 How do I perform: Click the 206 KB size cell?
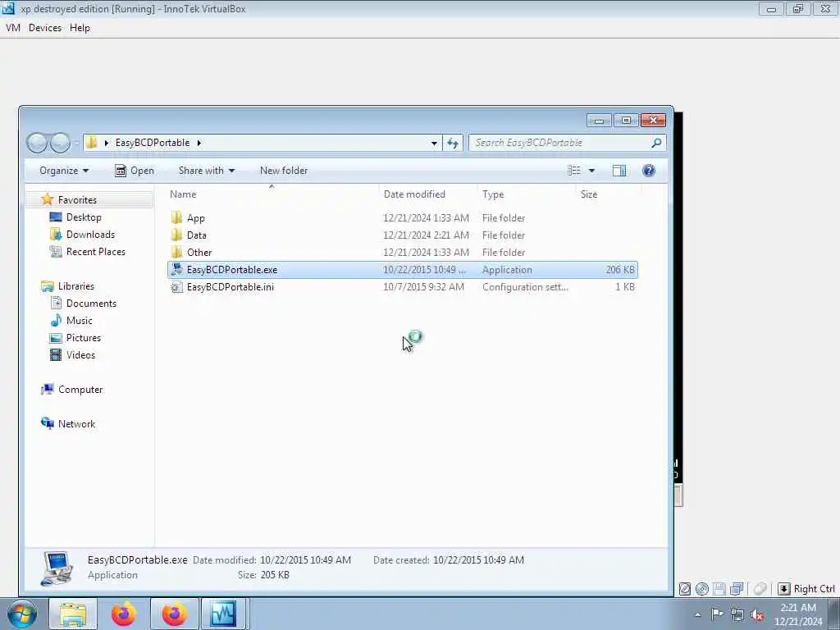(620, 270)
